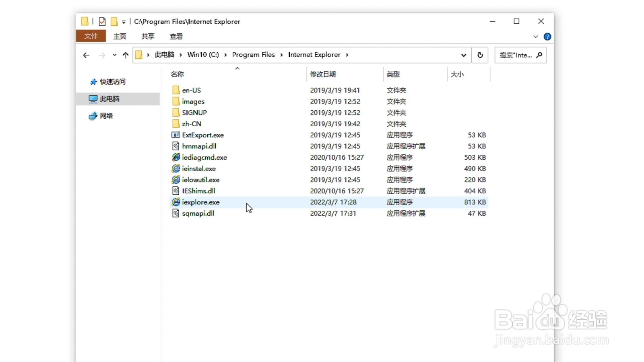Expand chevron after Program Files breadcrumb
644x362 pixels.
pos(281,55)
